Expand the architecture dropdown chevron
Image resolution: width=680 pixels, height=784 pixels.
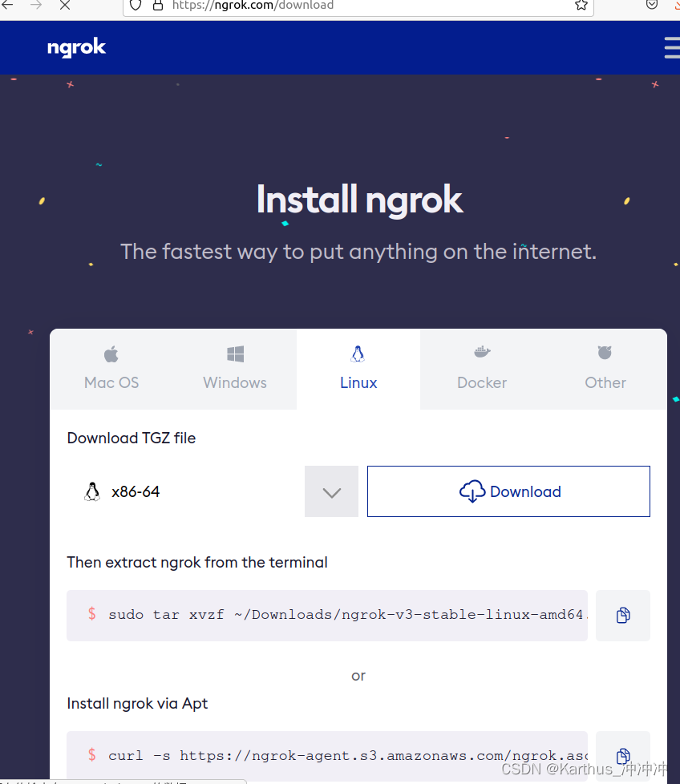tap(331, 491)
